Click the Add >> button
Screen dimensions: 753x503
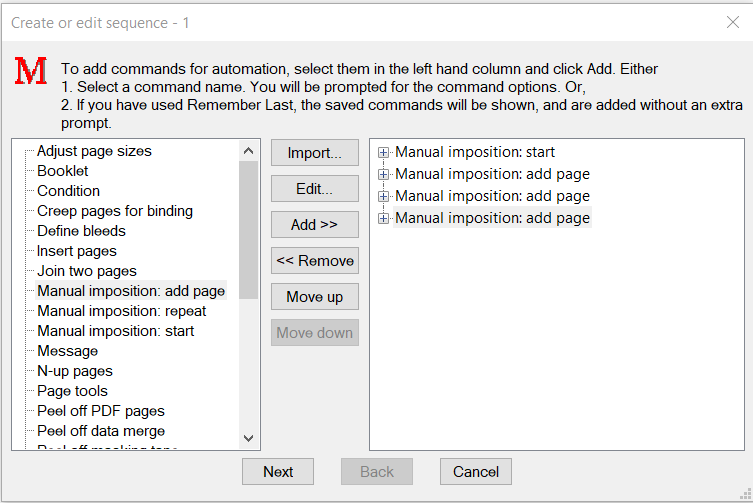[315, 225]
